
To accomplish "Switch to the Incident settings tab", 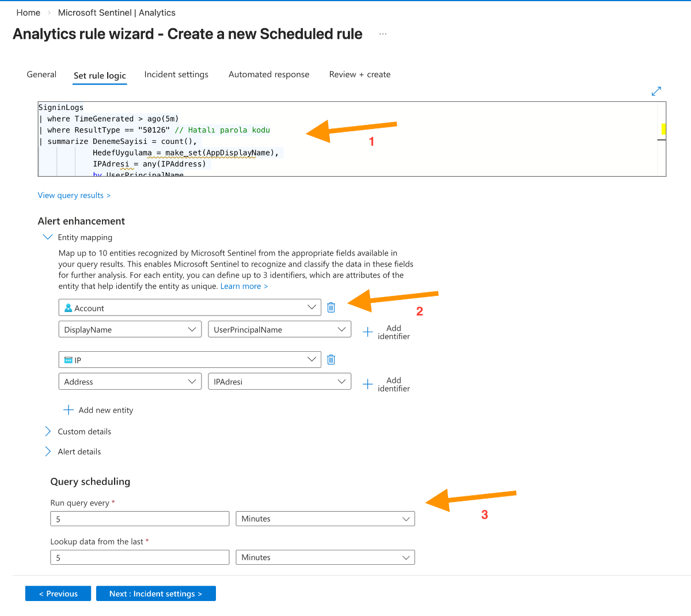I will [x=176, y=74].
